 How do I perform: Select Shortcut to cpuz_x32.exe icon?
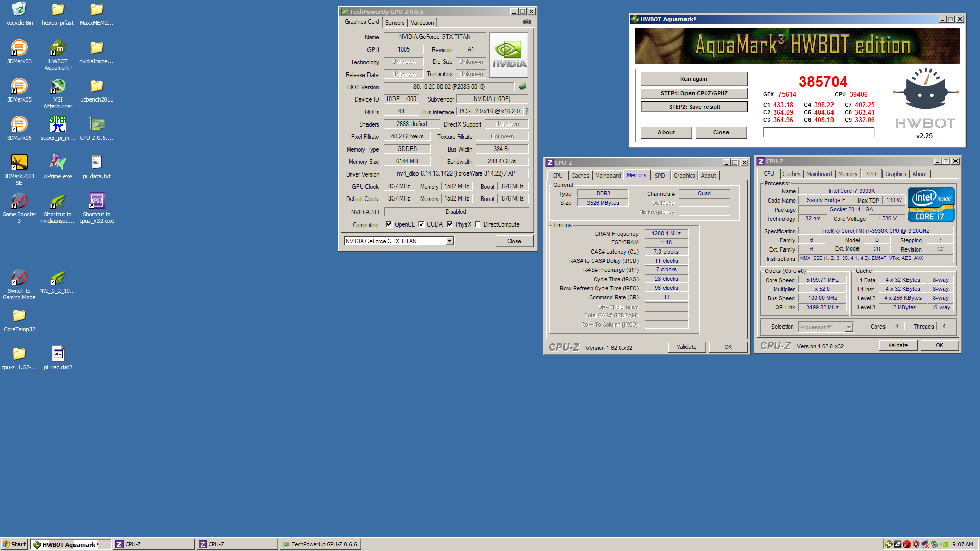click(96, 208)
